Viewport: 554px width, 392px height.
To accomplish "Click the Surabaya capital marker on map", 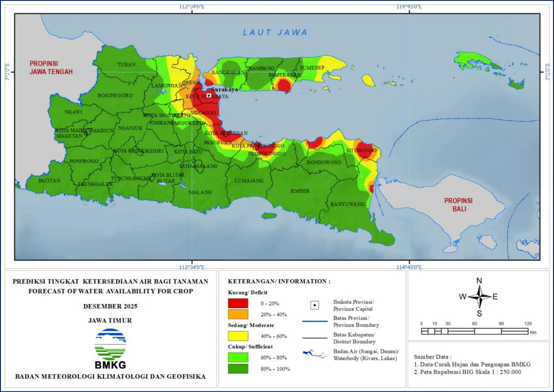I will pos(209,96).
